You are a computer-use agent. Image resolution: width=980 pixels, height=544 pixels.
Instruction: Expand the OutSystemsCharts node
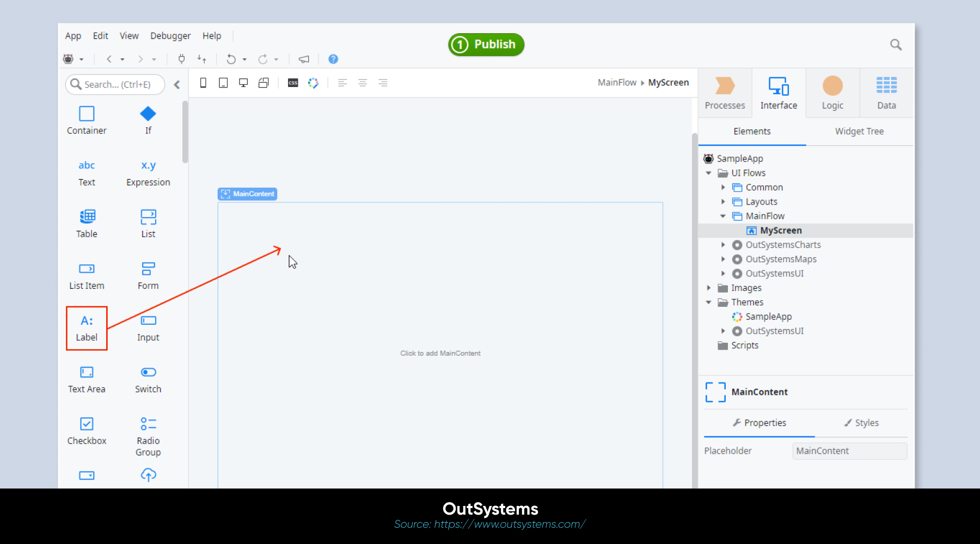723,245
